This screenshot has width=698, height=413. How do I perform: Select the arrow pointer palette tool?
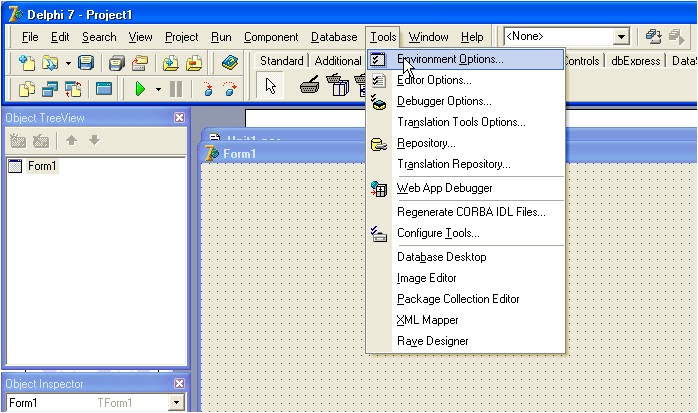coord(271,86)
